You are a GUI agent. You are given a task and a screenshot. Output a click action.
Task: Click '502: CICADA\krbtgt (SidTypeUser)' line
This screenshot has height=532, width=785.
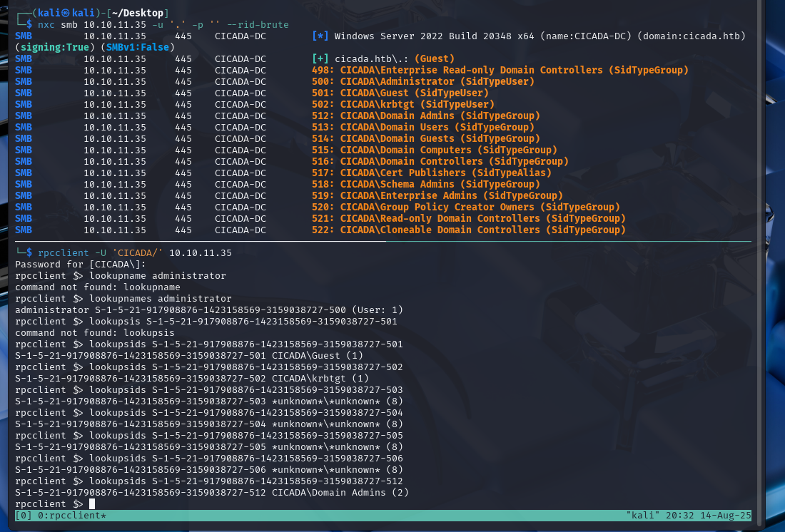click(x=403, y=105)
